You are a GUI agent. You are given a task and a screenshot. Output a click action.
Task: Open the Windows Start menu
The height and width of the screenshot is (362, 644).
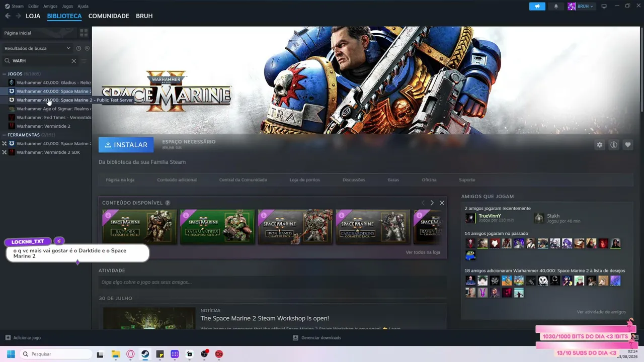(11, 354)
